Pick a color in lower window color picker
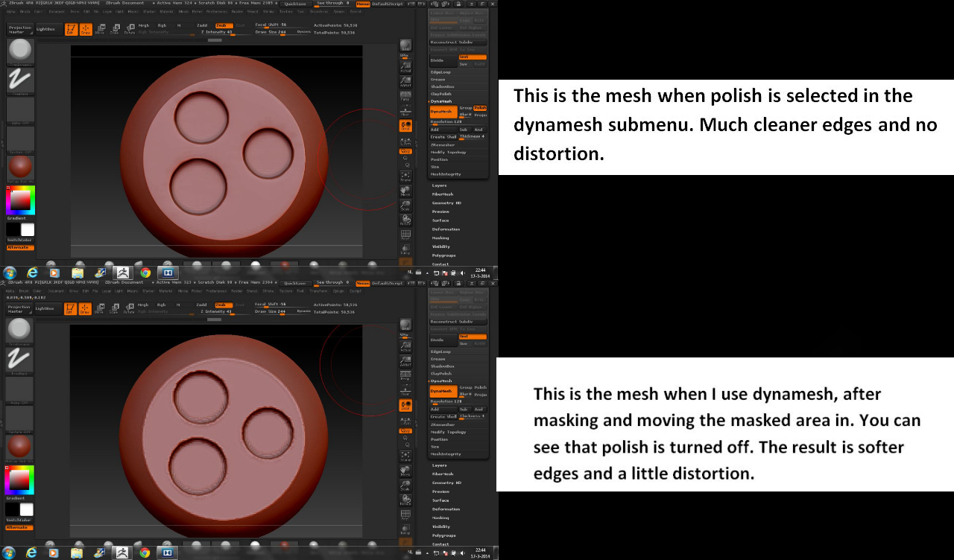954x560 pixels. pos(20,480)
